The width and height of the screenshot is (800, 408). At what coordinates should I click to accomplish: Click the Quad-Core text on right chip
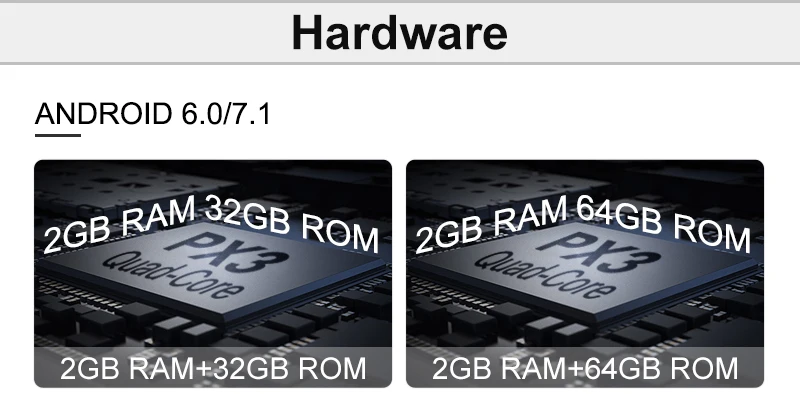point(544,275)
